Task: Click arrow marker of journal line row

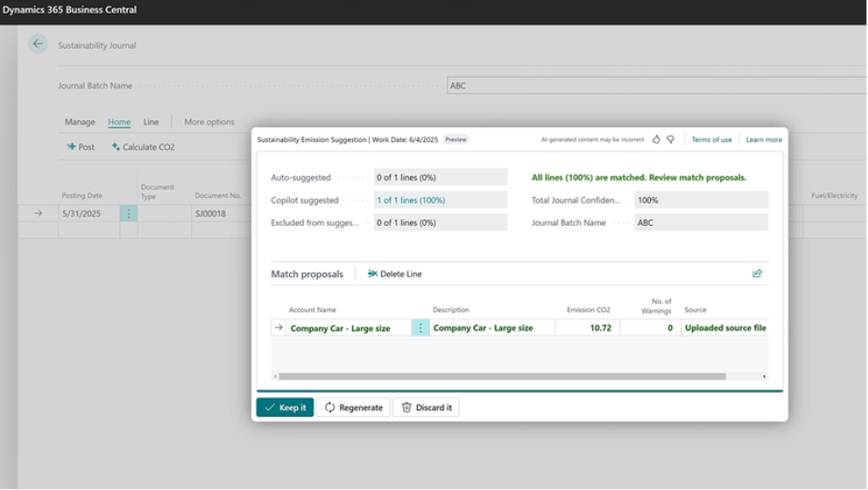Action: 38,213
